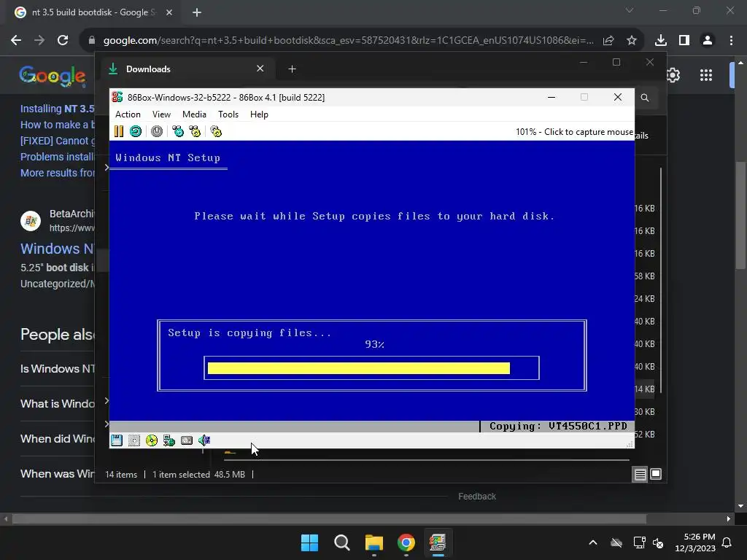Image resolution: width=747 pixels, height=560 pixels.
Task: Click the floppy disk icon in 86Box status bar
Action: click(117, 440)
